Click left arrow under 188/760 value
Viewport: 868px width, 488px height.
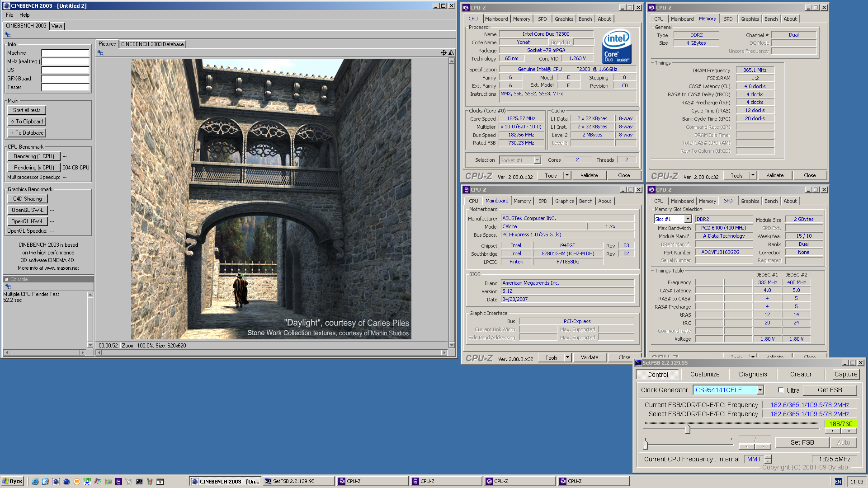833,431
